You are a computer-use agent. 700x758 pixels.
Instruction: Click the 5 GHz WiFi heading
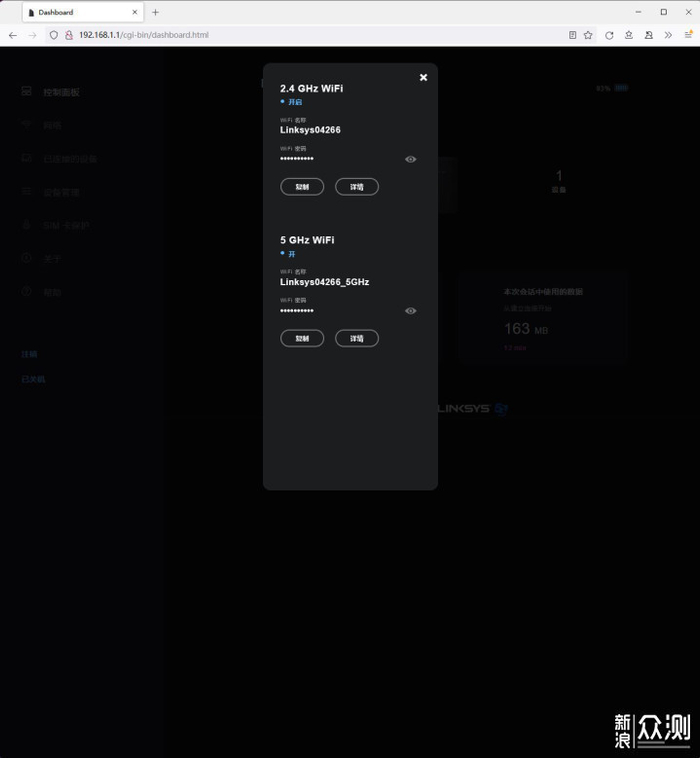tap(307, 240)
